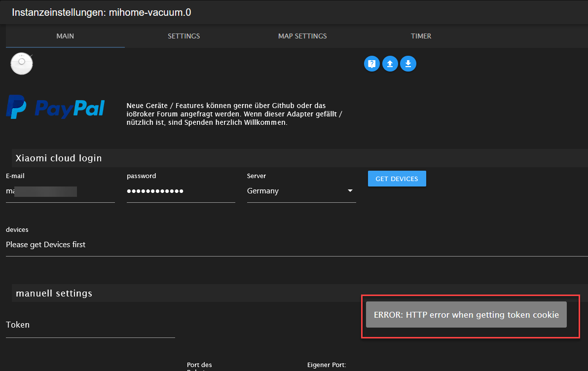Switch to the SETTINGS tab
This screenshot has height=371, width=588.
[x=184, y=36]
